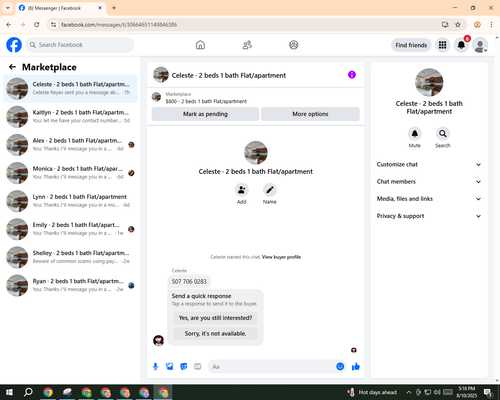Click the apartment photo in right panel
The height and width of the screenshot is (400, 500).
pyautogui.click(x=429, y=82)
